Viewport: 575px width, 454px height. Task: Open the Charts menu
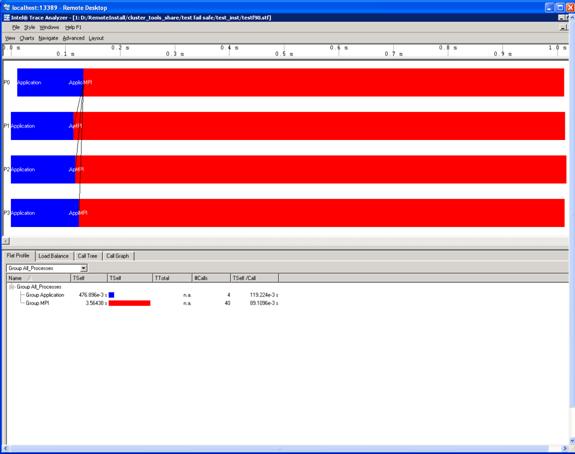click(x=27, y=38)
